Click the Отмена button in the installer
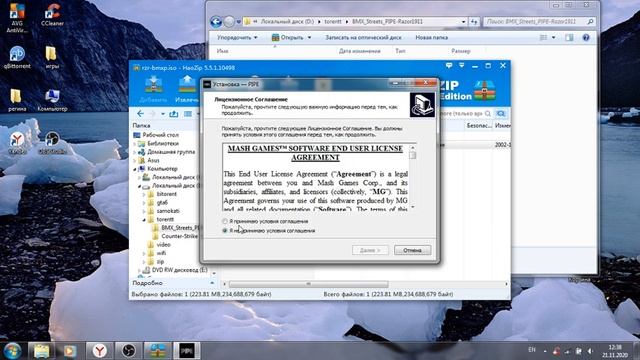 (412, 250)
